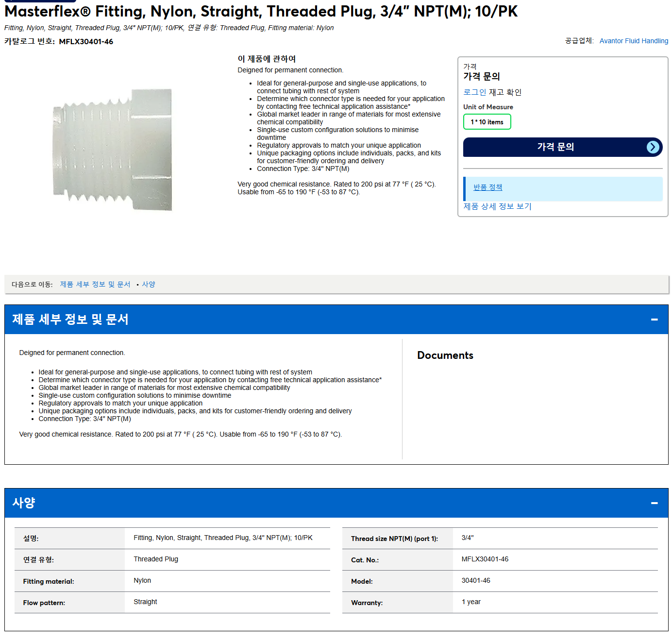
Task: Open the 반품 정책 link
Action: click(x=487, y=187)
